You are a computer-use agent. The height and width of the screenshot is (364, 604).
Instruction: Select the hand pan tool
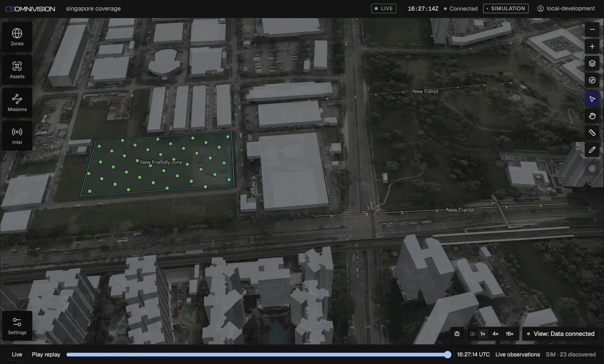point(592,116)
